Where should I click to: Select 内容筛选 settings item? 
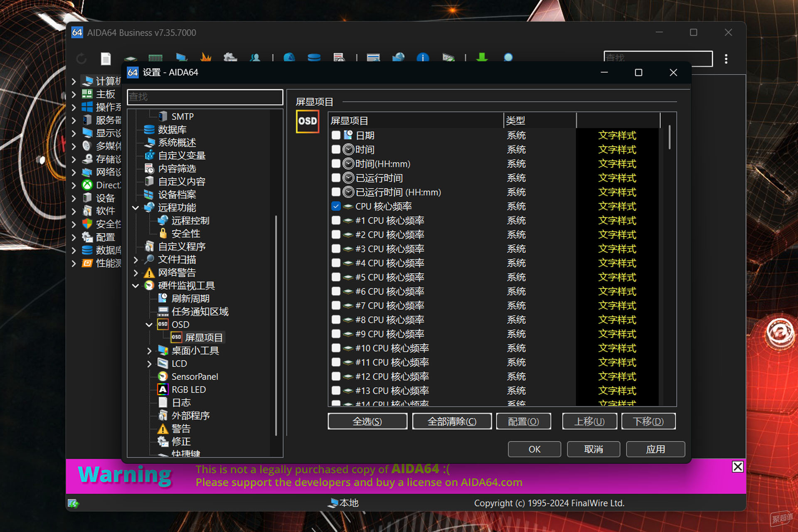pyautogui.click(x=177, y=168)
